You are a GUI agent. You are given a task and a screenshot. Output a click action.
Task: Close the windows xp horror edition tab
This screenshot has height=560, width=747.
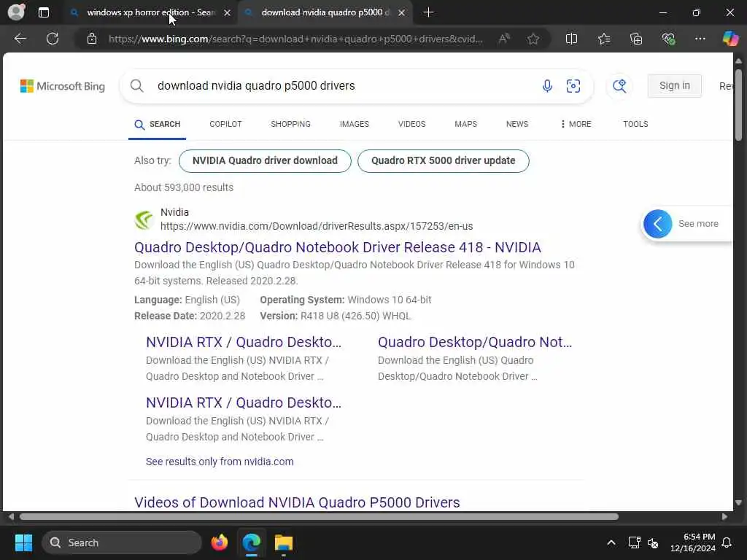[x=228, y=13]
